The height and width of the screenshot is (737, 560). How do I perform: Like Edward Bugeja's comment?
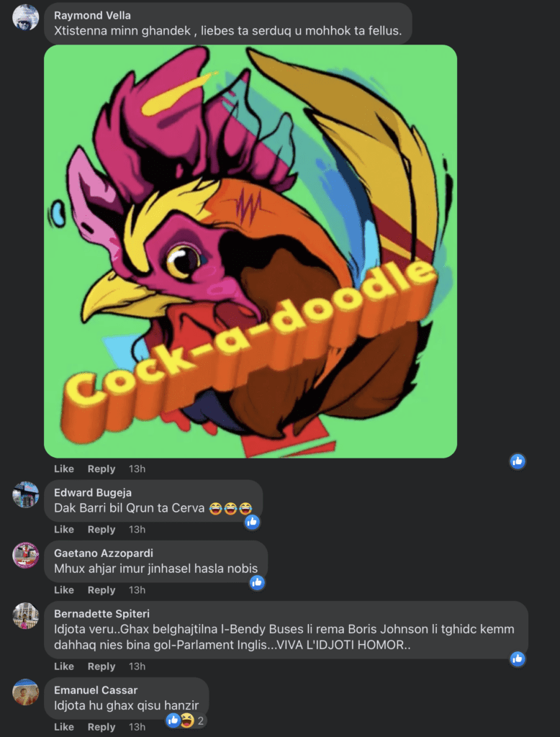tap(64, 529)
